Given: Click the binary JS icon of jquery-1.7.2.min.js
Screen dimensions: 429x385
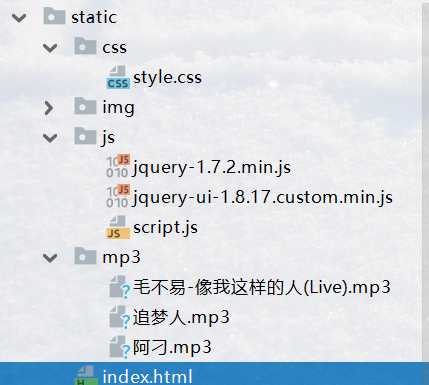Looking at the screenshot, I should [x=118, y=166].
